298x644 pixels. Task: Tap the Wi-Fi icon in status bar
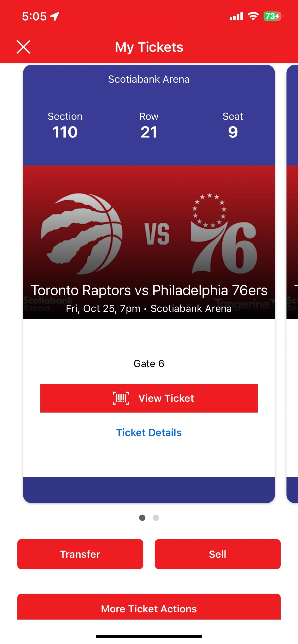point(253,16)
